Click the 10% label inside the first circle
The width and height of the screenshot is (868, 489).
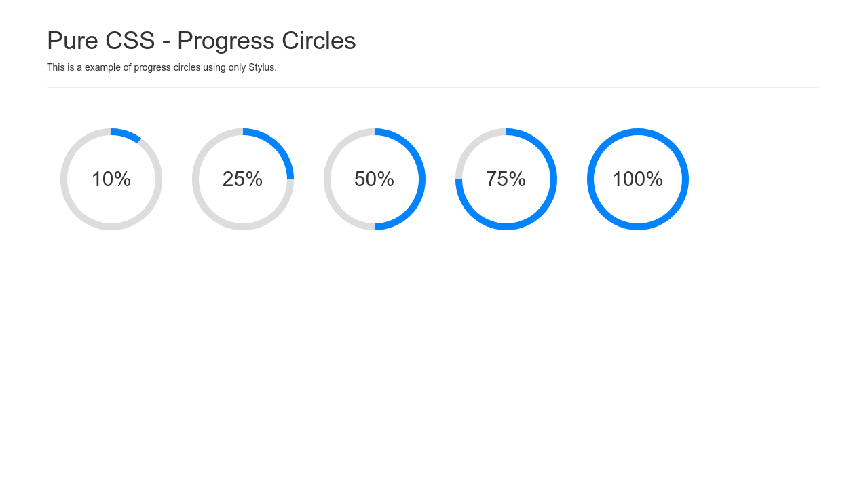pos(111,179)
